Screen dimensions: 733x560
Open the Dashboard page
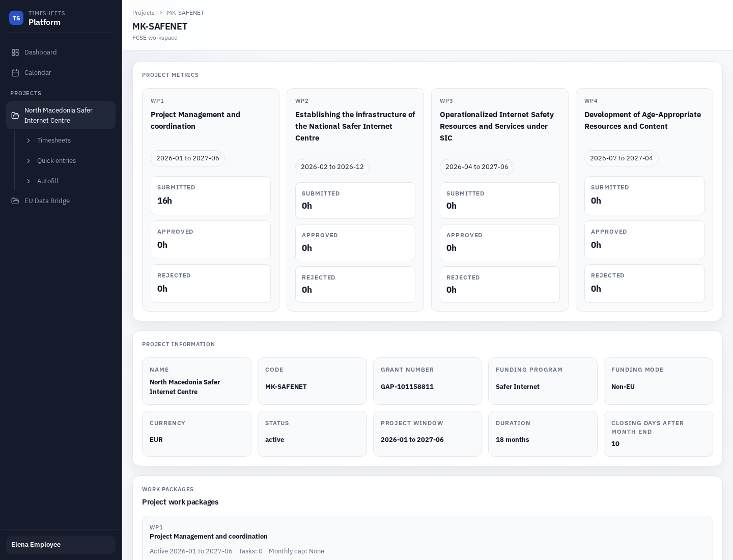(x=41, y=52)
